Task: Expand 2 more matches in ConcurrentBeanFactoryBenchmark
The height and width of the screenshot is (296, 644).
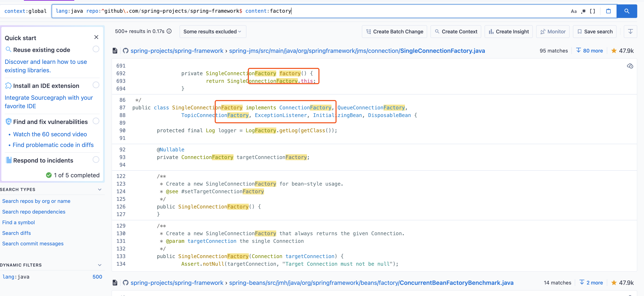Action: pyautogui.click(x=591, y=282)
